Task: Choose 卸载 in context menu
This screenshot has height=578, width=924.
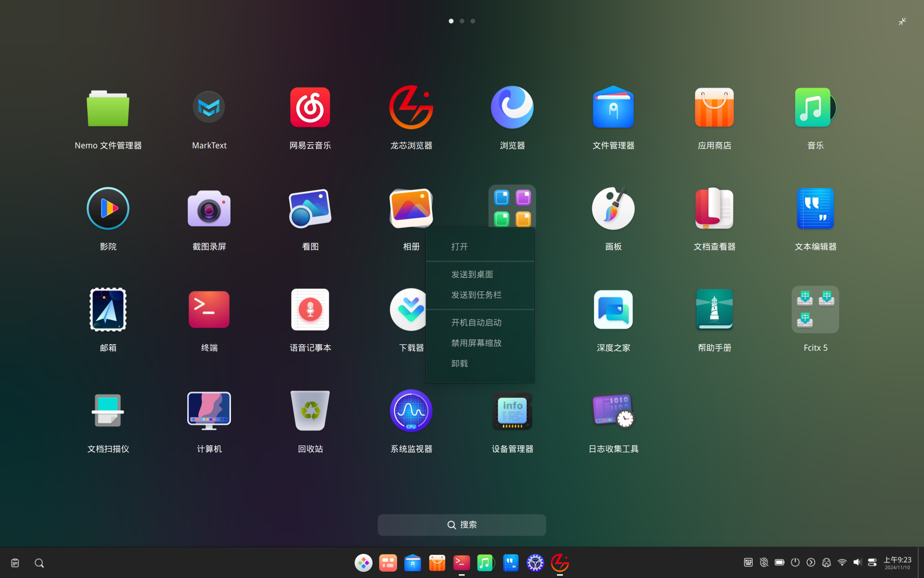Action: click(x=480, y=363)
